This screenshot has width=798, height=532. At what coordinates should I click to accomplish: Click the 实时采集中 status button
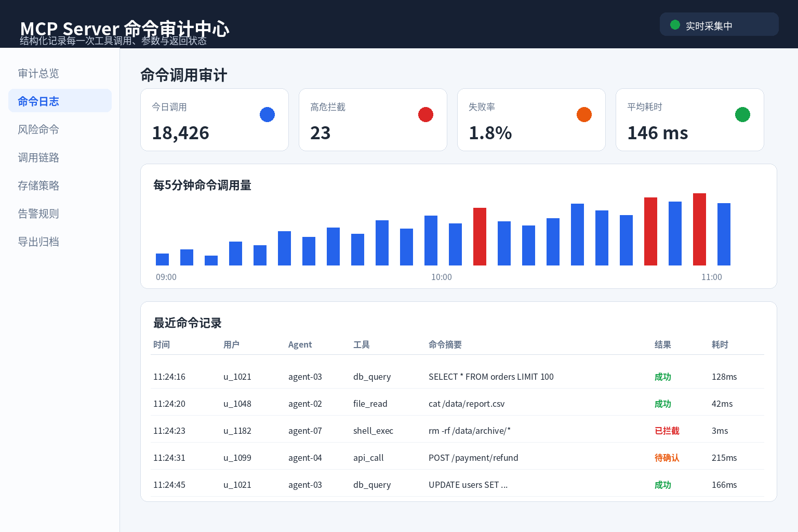coord(719,24)
